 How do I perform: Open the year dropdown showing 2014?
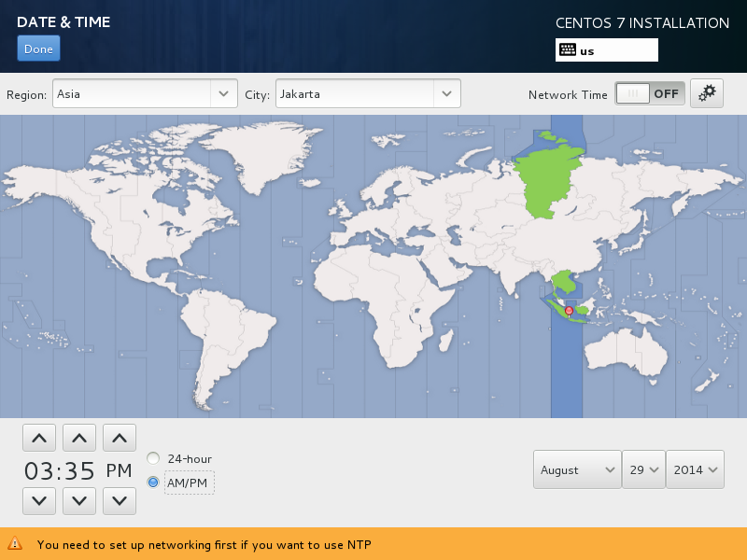pyautogui.click(x=695, y=469)
